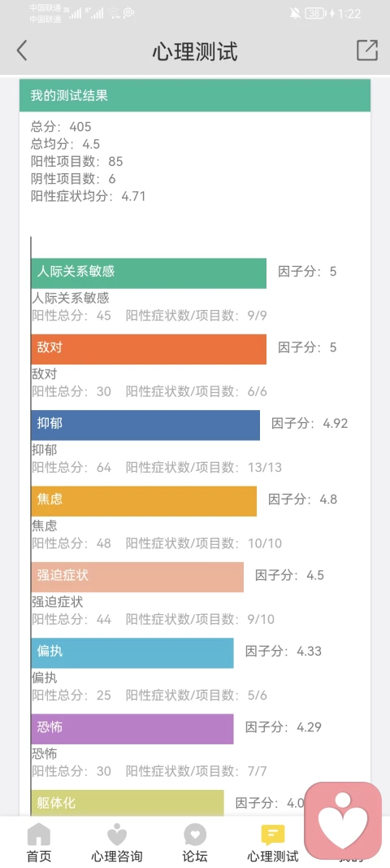Open the 论坛 chat bubble icon

click(x=195, y=835)
